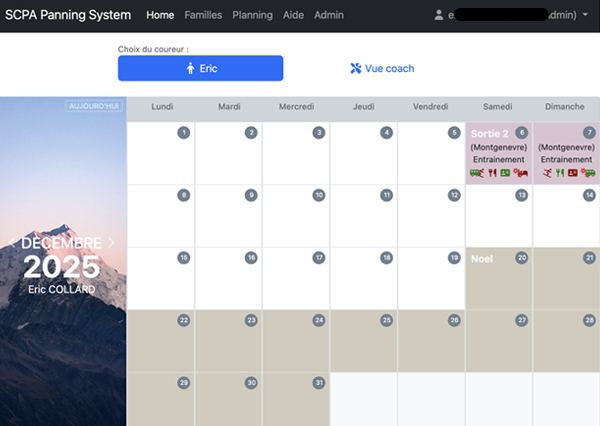Click the red ID card icon on December 7
Viewport: 600px width, 426px height.
[x=573, y=173]
